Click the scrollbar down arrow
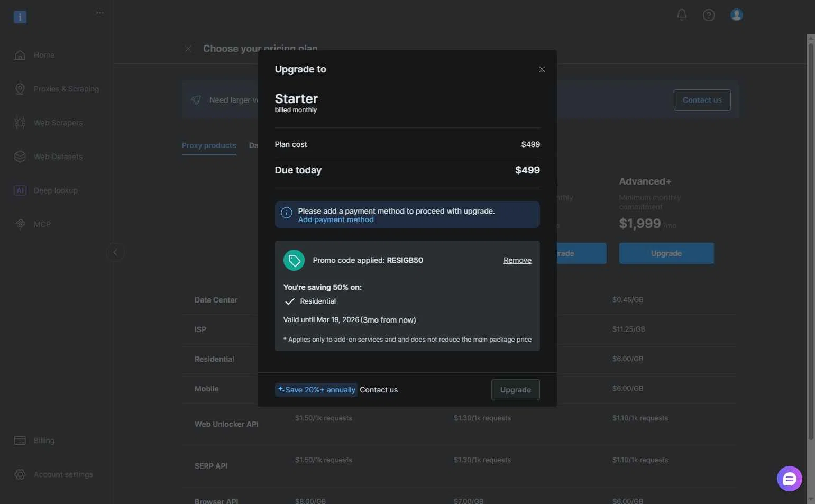Viewport: 815px width, 504px height. 811,499
